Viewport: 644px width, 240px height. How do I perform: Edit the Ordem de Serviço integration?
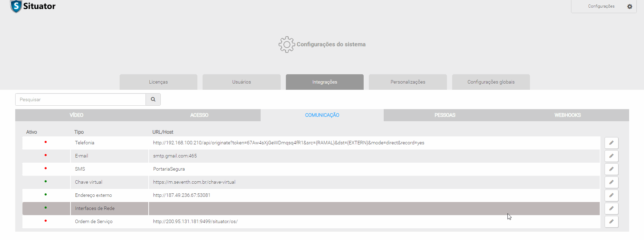click(x=611, y=222)
